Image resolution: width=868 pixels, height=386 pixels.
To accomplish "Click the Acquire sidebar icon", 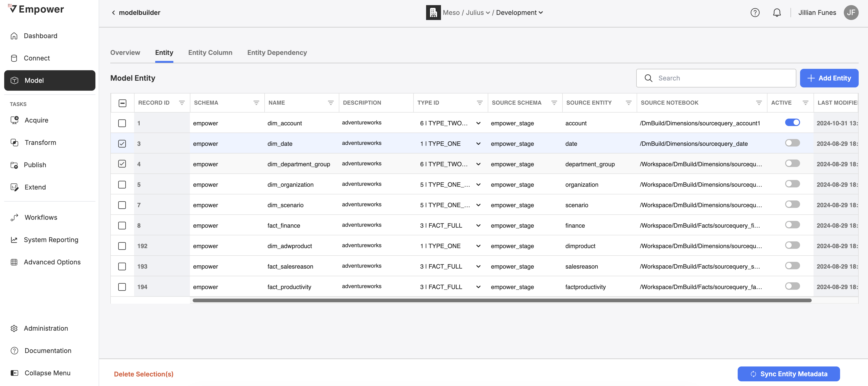I will pos(14,120).
